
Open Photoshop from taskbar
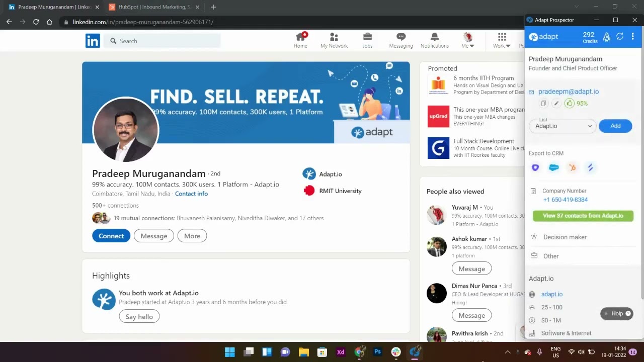pyautogui.click(x=377, y=352)
